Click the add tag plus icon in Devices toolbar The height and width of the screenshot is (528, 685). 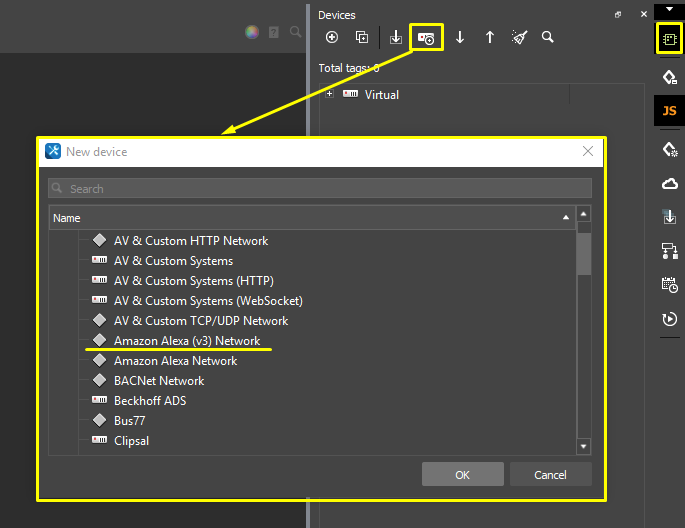click(332, 37)
